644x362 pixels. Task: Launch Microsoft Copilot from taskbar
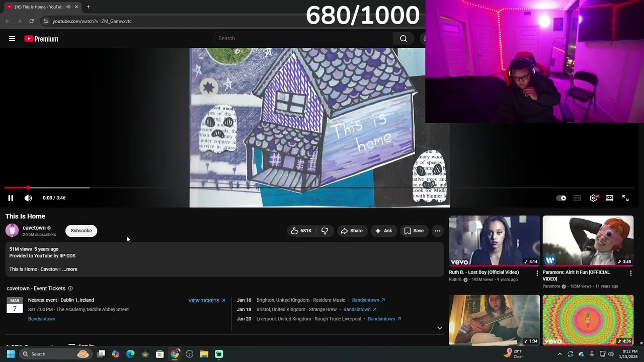pos(116,354)
